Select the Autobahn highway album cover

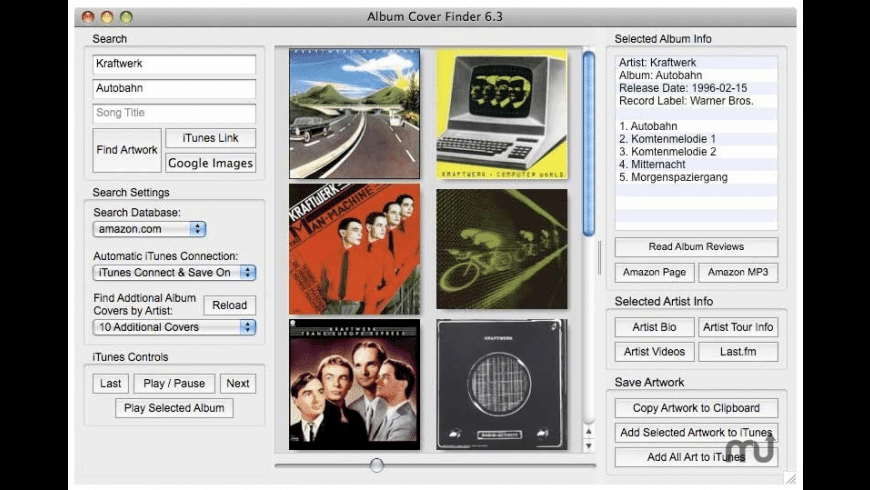pyautogui.click(x=355, y=114)
